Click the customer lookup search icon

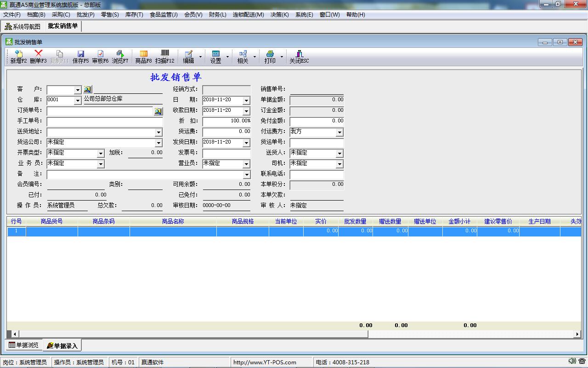tap(87, 90)
